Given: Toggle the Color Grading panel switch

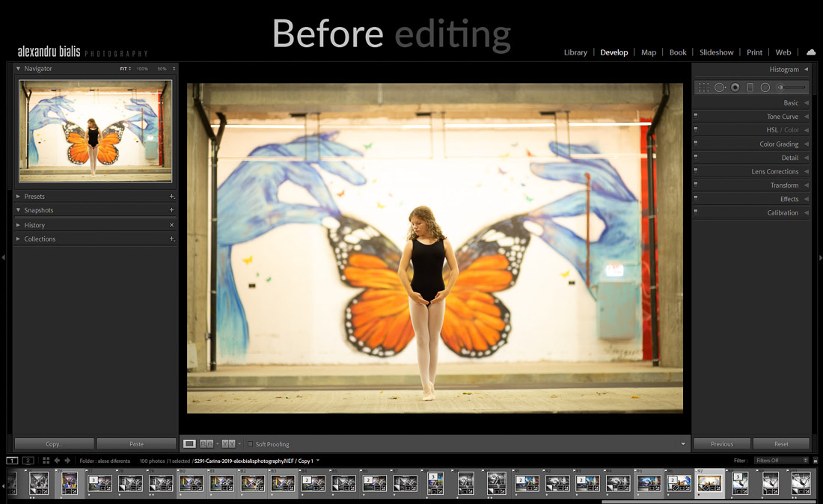Looking at the screenshot, I should [x=696, y=144].
